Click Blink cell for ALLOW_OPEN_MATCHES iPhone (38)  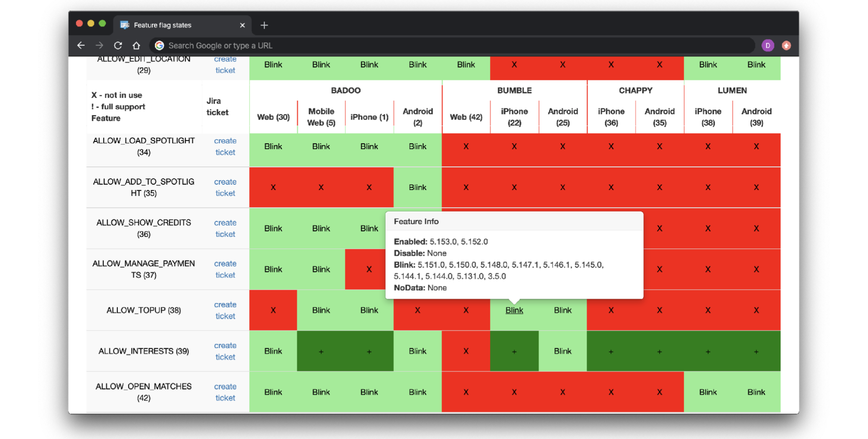(708, 392)
